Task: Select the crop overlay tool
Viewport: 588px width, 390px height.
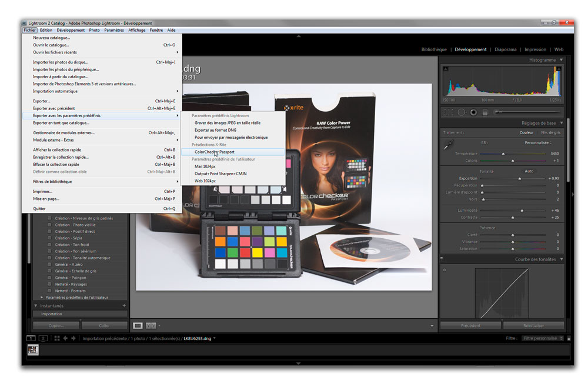Action: coord(449,112)
